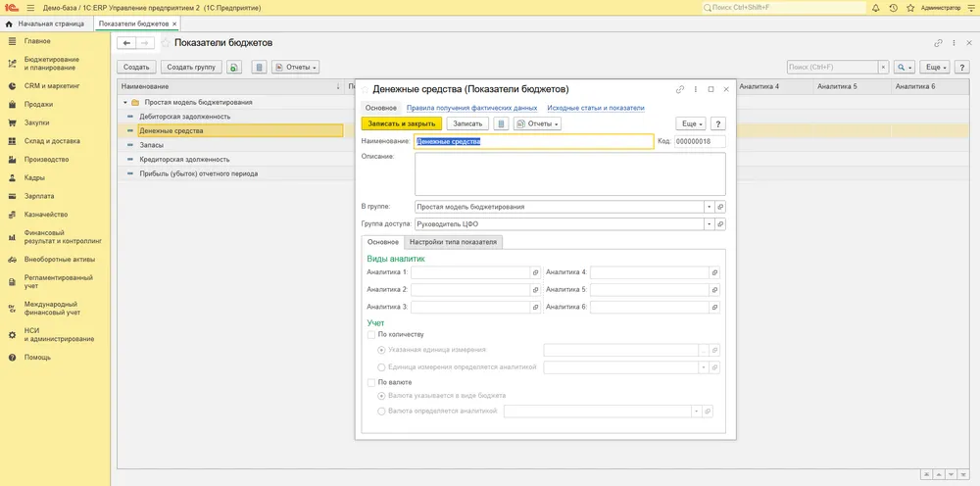
Task: Select Валюта указывается в виде бюджета radio
Action: coord(382,396)
